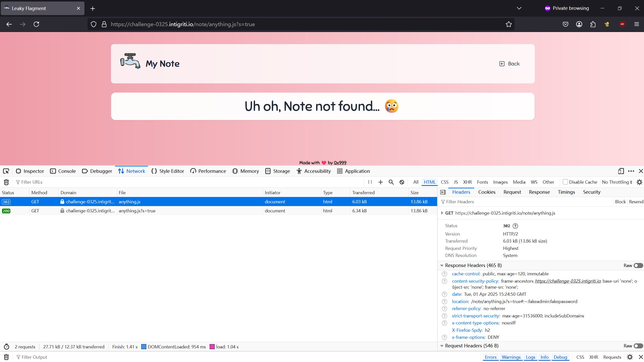
Task: Open the Storage panel
Action: click(277, 171)
